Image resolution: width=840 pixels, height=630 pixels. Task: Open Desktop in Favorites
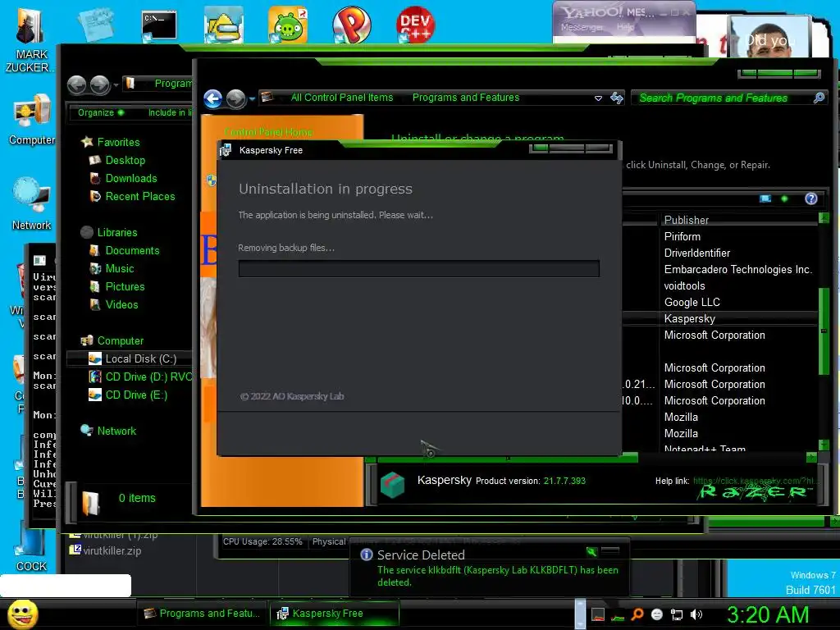point(126,160)
